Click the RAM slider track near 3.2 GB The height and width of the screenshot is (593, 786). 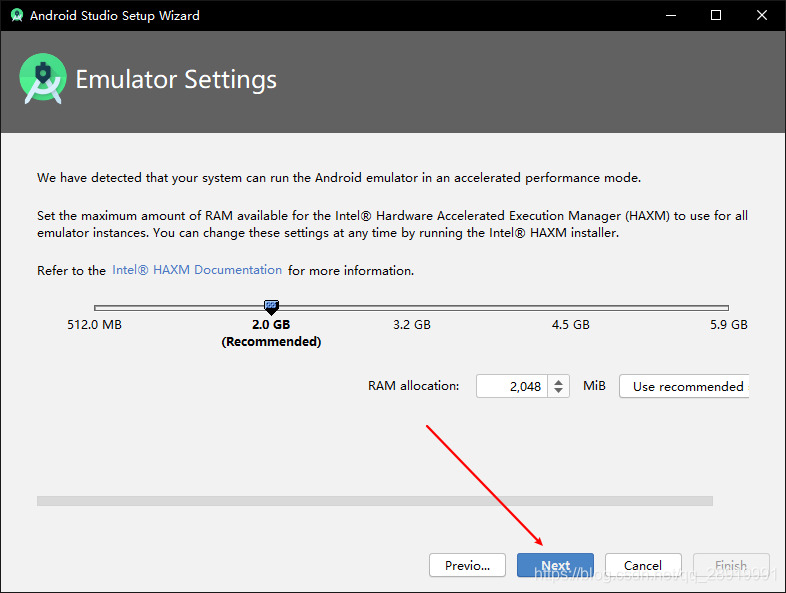(x=412, y=308)
